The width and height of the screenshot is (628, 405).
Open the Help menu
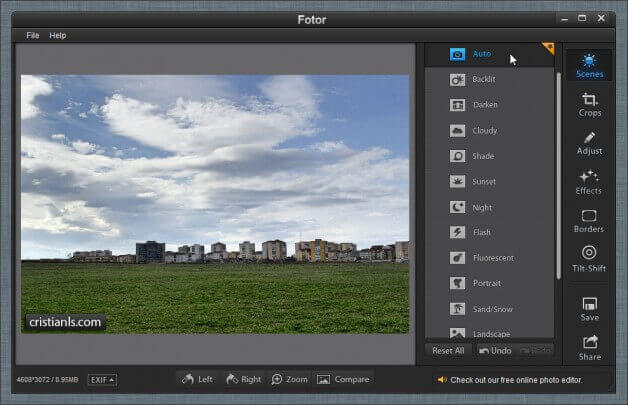pyautogui.click(x=58, y=35)
